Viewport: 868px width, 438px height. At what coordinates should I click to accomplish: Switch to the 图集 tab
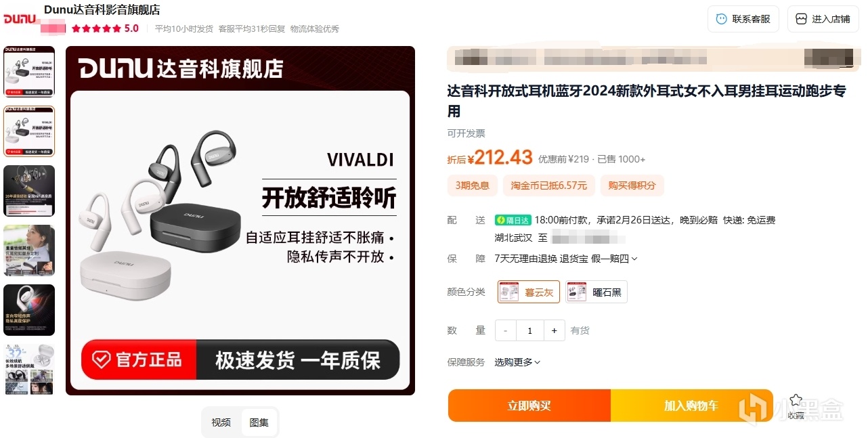coord(259,422)
